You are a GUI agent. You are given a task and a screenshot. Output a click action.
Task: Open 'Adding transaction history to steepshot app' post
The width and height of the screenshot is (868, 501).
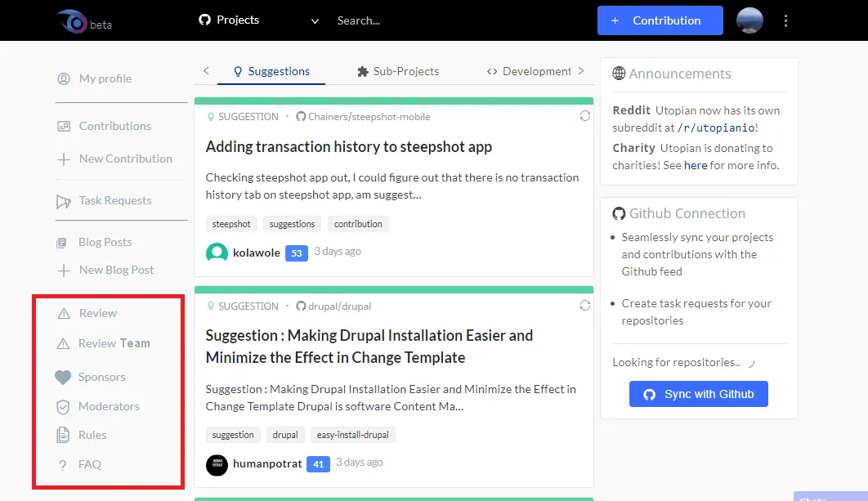349,146
